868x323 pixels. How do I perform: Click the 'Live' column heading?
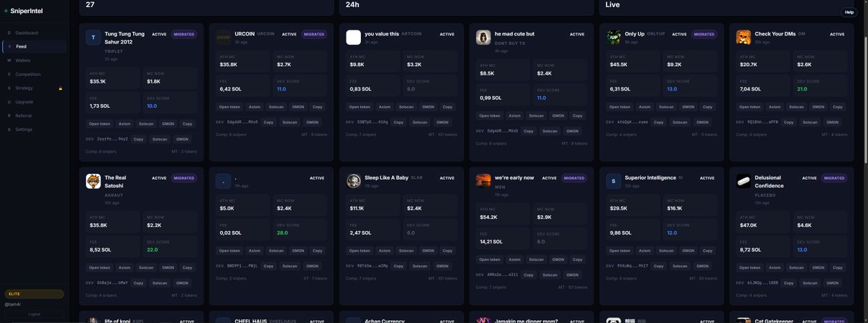click(613, 4)
